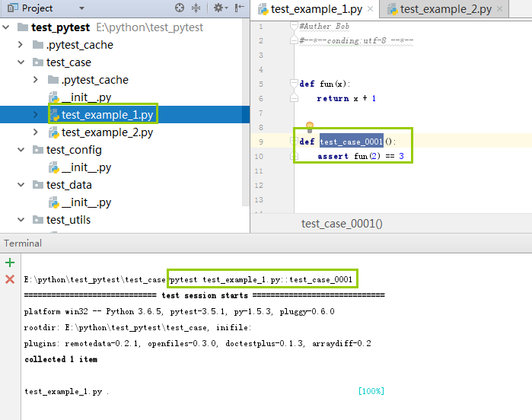
Task: Open the Project view dropdown
Action: coord(81,8)
